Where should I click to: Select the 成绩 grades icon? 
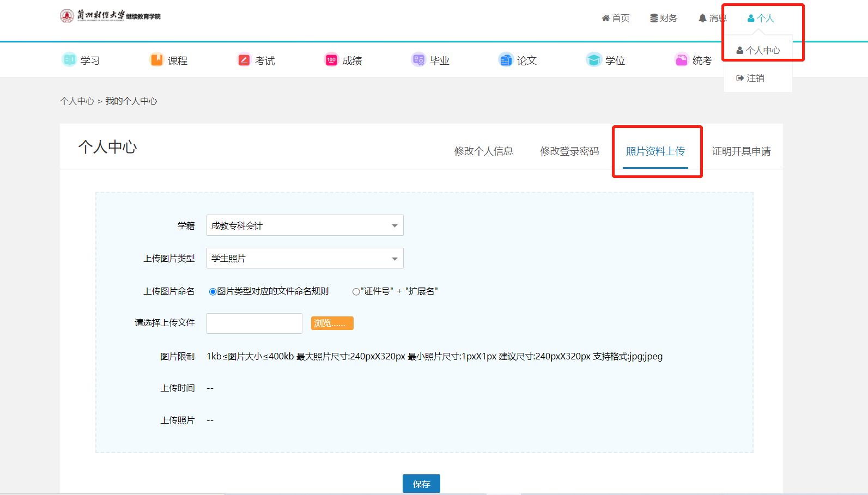331,59
